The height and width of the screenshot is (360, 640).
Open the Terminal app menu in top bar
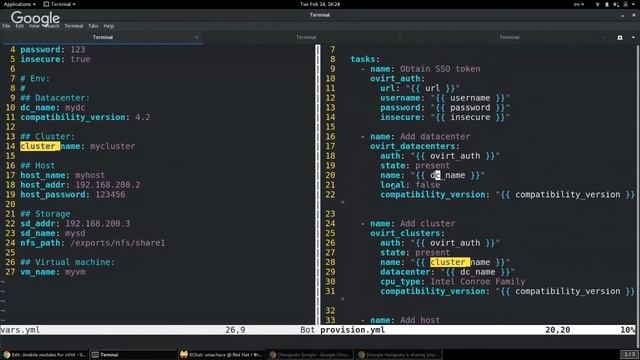pyautogui.click(x=59, y=4)
